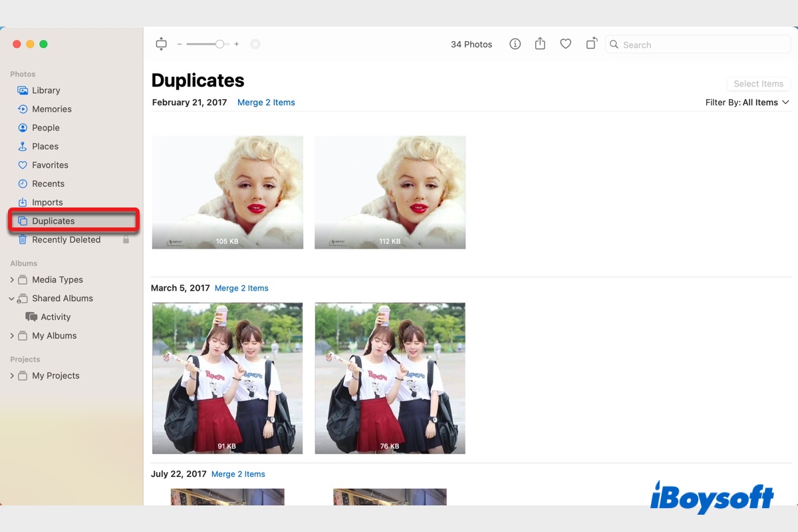Viewport: 798px width, 532px height.
Task: Expand the Media Types album group
Action: click(12, 280)
